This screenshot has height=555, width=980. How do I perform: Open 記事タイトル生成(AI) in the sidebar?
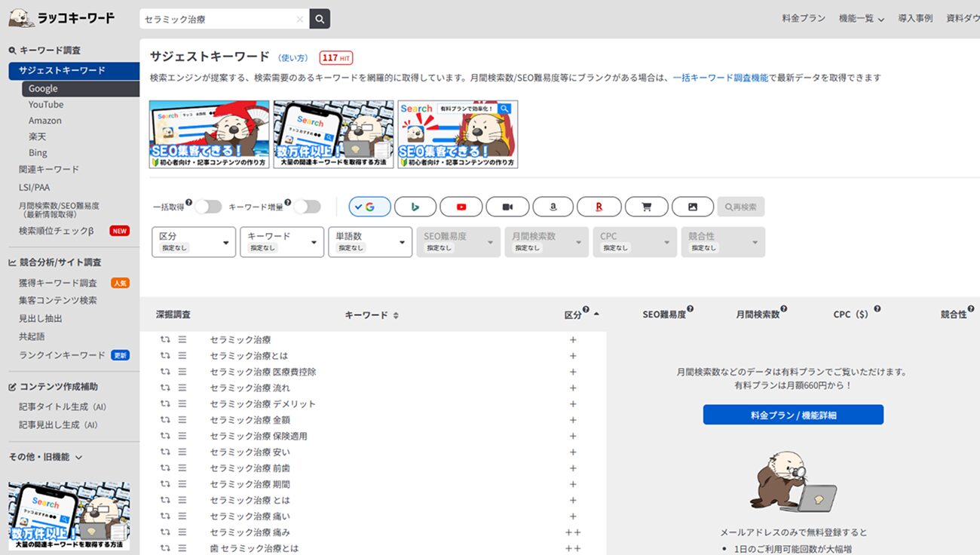pyautogui.click(x=63, y=407)
